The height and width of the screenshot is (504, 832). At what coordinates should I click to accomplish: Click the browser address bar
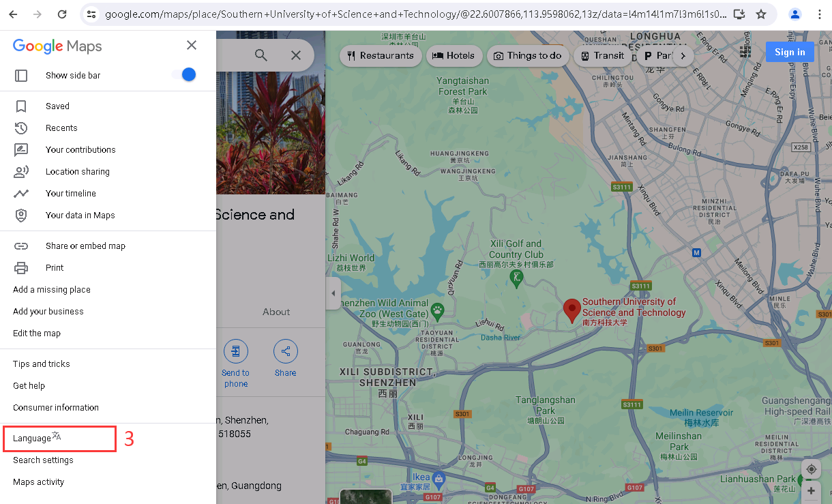(415, 14)
